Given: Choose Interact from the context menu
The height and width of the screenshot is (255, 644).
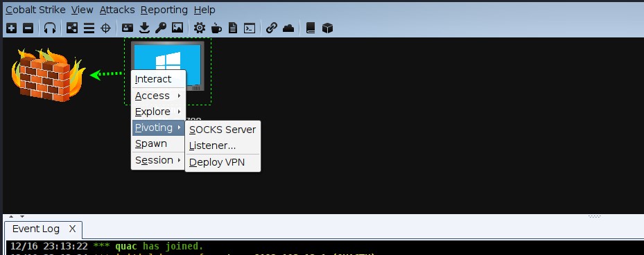Looking at the screenshot, I should tap(158, 79).
